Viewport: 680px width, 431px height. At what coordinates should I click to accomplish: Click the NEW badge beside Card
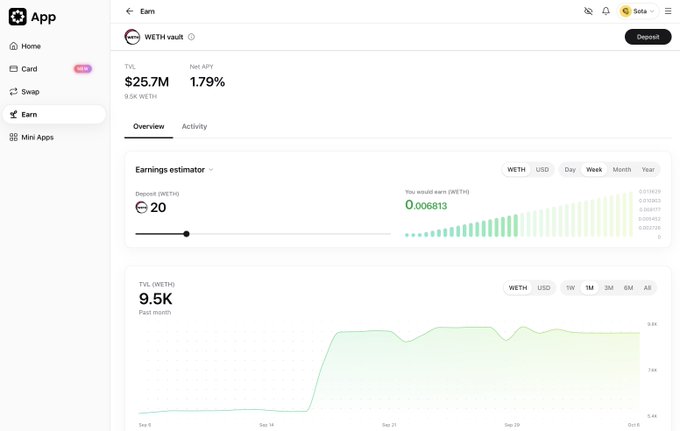83,69
